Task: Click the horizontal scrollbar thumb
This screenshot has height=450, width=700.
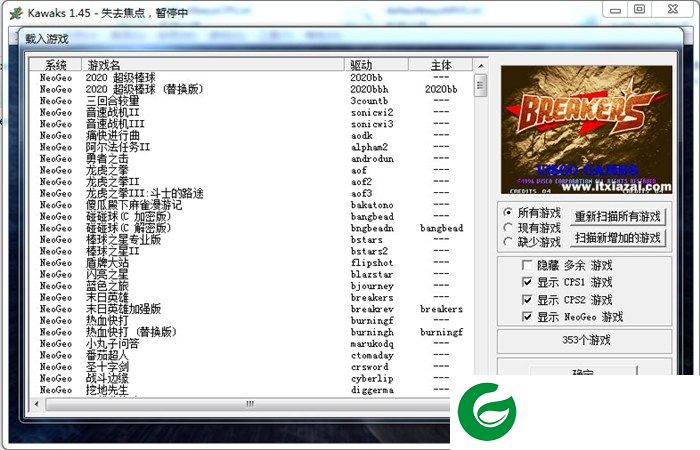Action: click(x=250, y=404)
